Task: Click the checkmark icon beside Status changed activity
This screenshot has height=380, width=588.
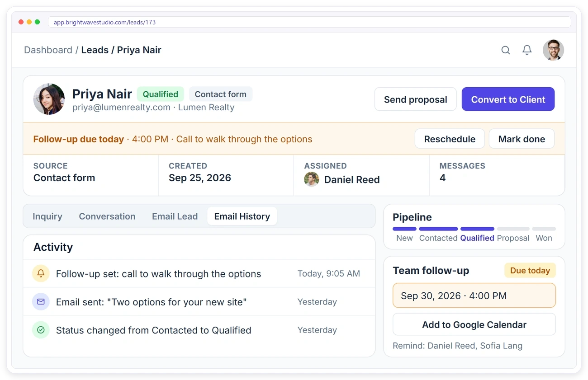Action: click(41, 330)
